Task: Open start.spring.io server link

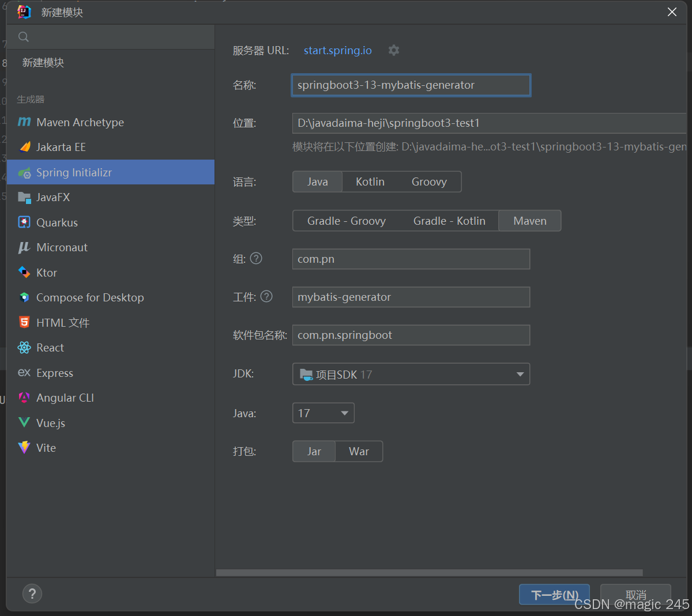Action: coord(338,50)
